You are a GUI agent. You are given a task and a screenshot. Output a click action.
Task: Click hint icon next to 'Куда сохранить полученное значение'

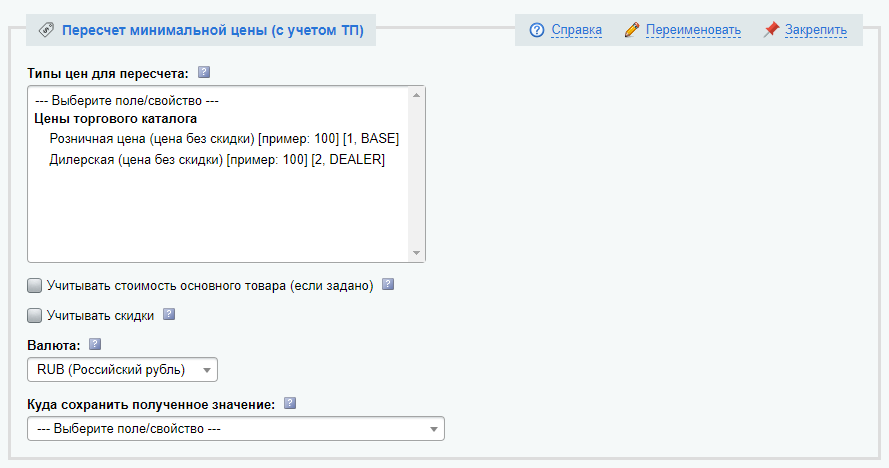(x=290, y=403)
